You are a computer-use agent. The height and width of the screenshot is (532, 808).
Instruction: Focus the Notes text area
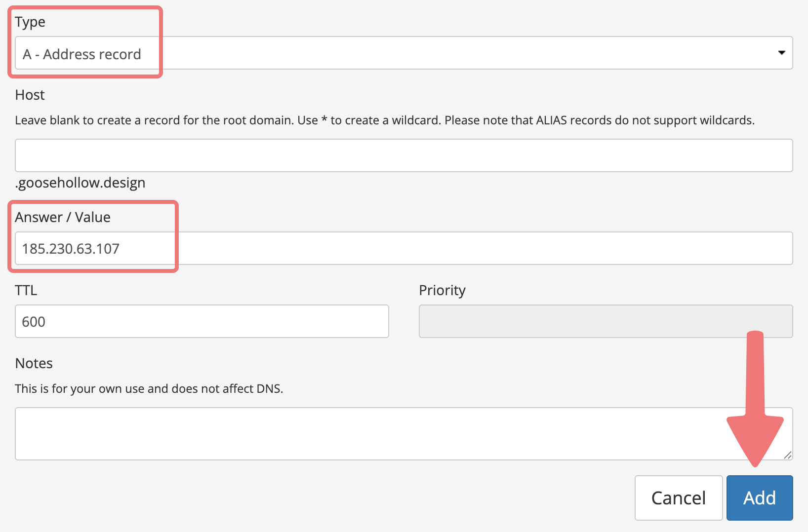tap(404, 434)
